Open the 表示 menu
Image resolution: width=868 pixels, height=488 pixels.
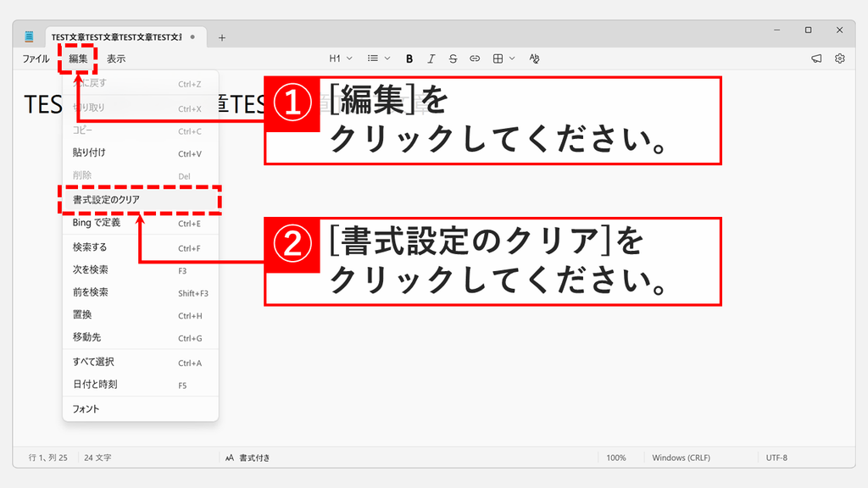(115, 58)
